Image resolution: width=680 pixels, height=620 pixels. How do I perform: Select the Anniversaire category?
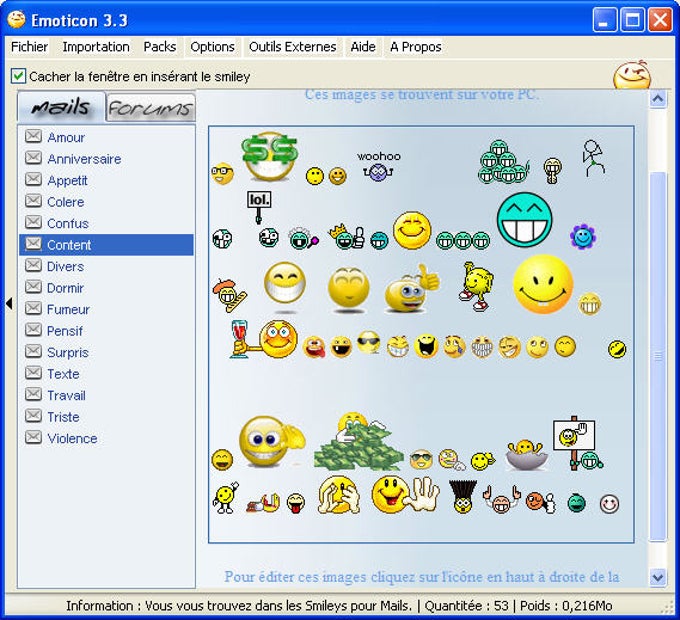click(106, 159)
